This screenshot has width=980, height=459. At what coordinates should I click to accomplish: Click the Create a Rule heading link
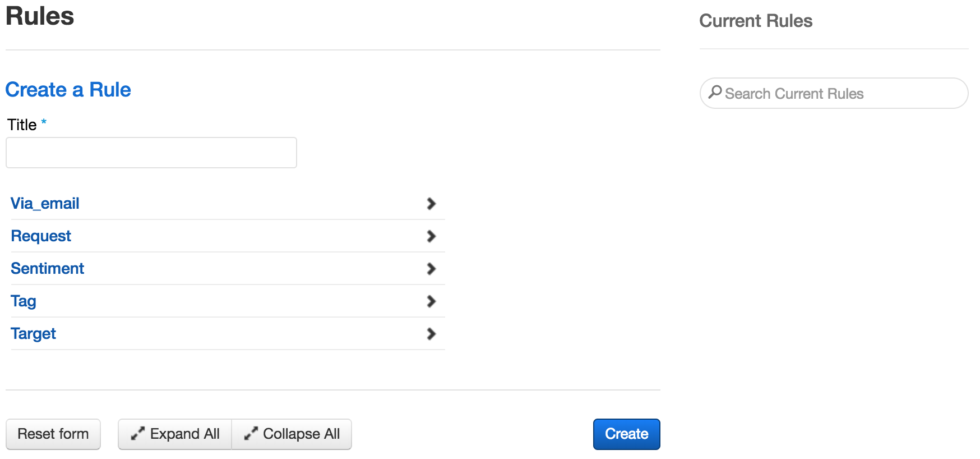click(x=68, y=90)
